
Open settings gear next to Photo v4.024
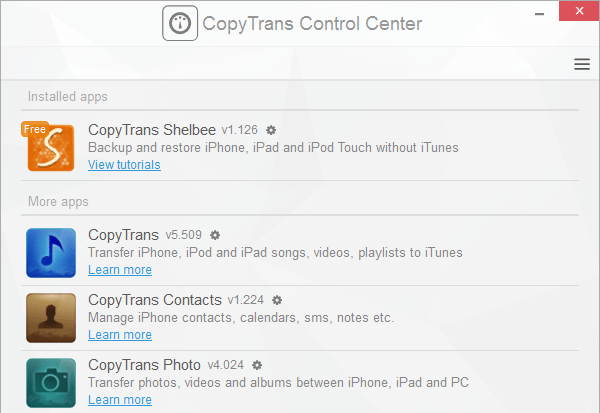(x=257, y=365)
